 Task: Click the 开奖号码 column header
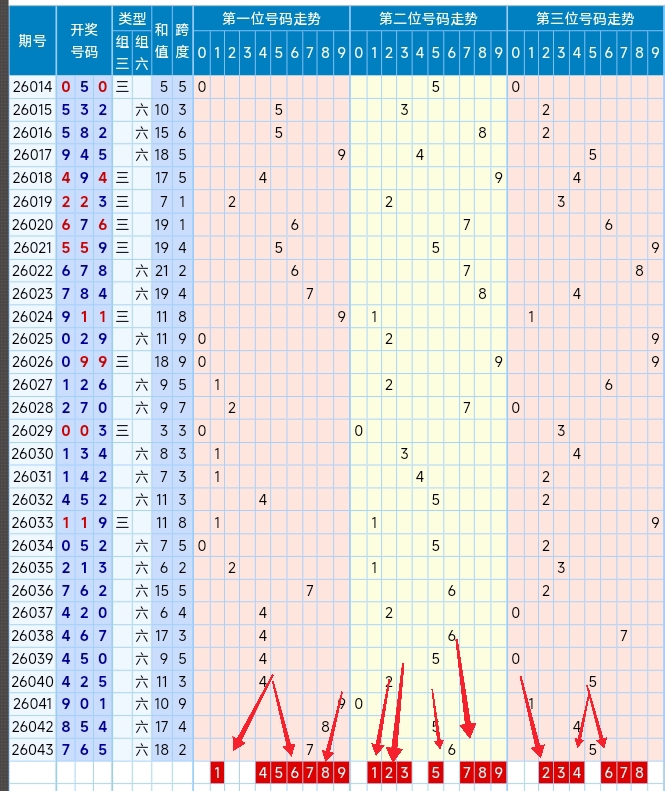point(84,41)
